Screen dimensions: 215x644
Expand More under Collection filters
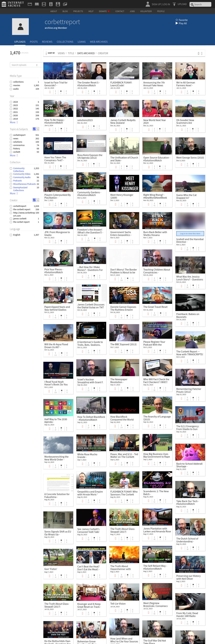pos(14,193)
